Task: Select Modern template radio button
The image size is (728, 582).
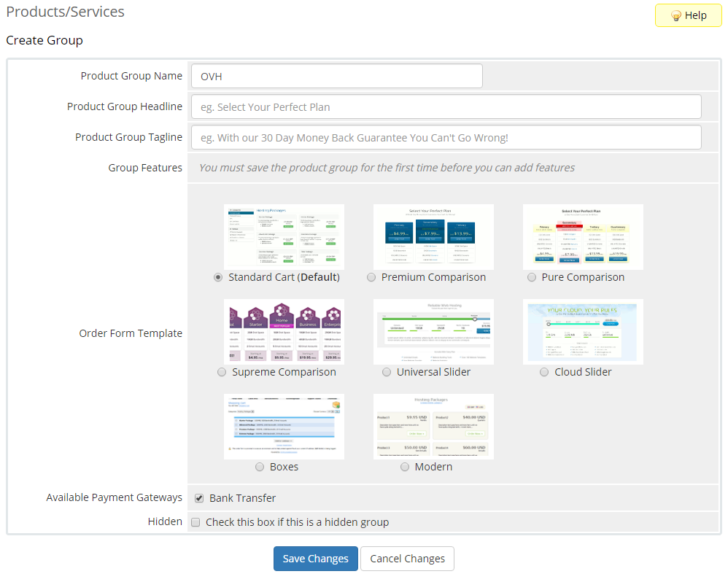Action: (x=405, y=467)
